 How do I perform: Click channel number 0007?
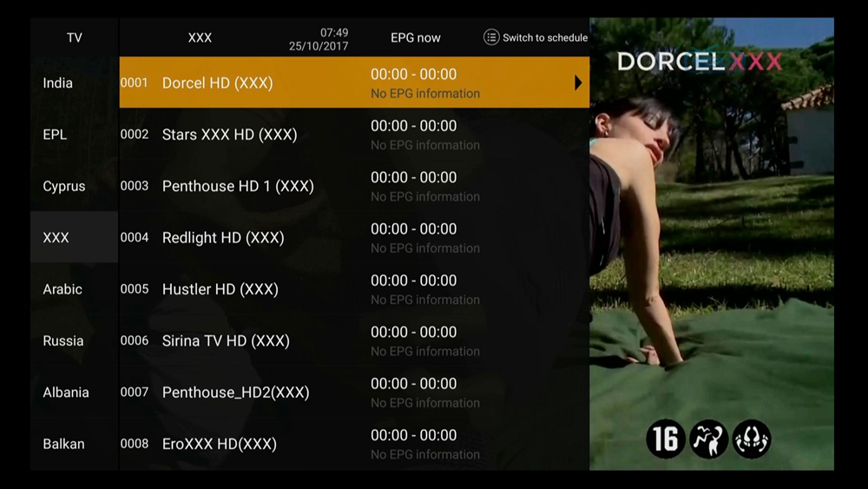pyautogui.click(x=135, y=392)
